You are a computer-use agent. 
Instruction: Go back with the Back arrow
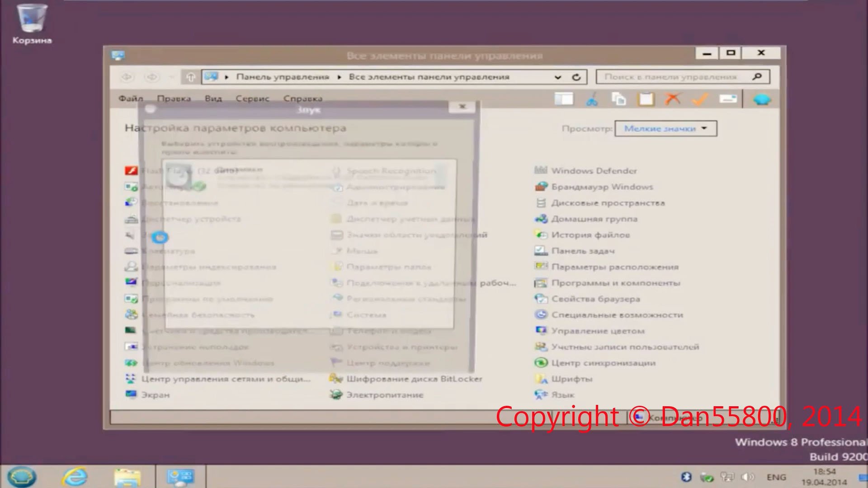pyautogui.click(x=127, y=77)
